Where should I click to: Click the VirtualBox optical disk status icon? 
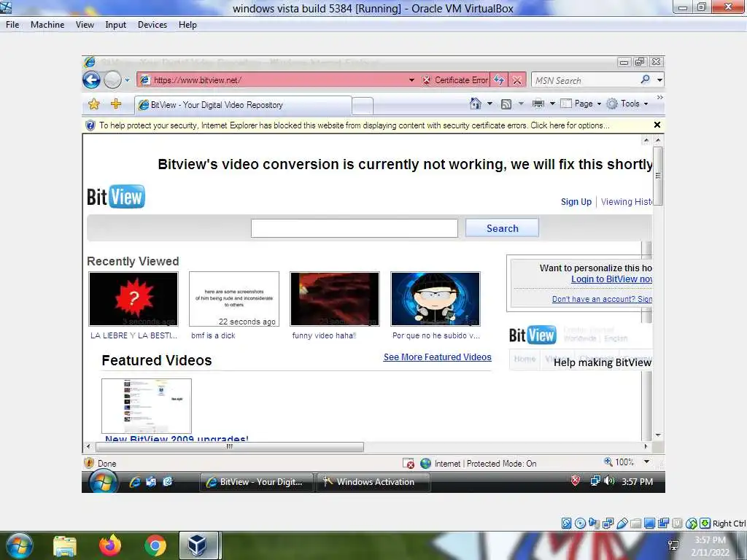[x=580, y=524]
